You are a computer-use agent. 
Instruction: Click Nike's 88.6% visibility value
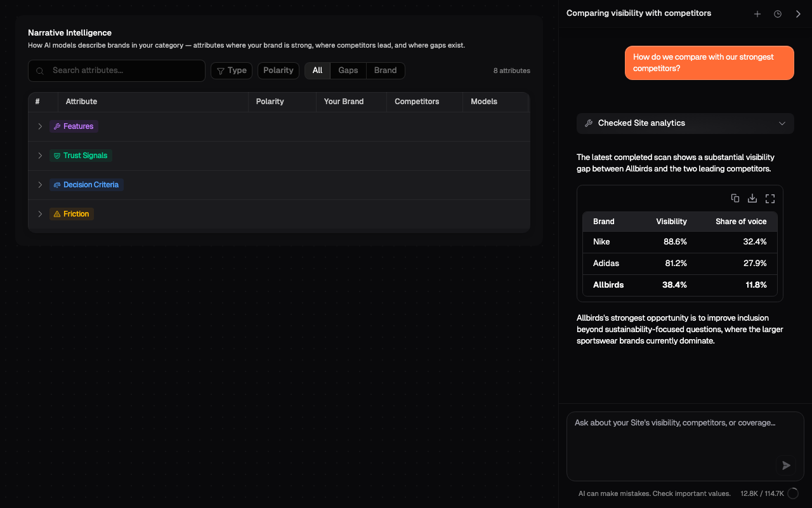[x=675, y=242]
